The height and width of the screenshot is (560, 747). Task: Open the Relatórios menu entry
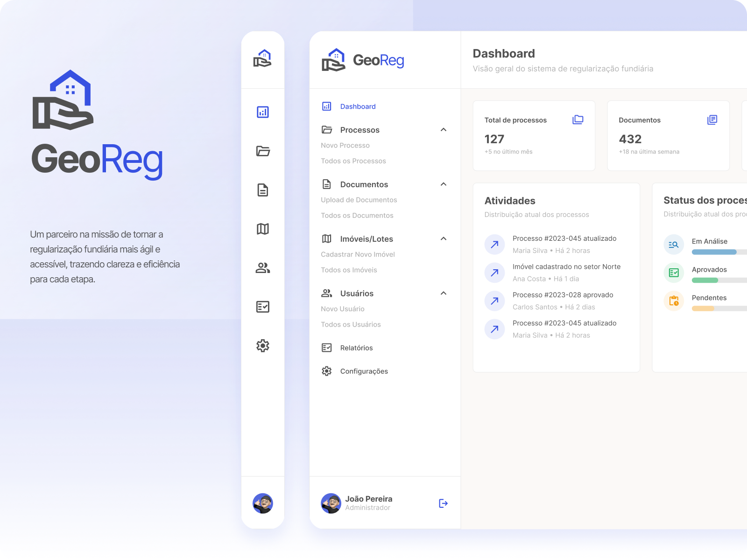(x=357, y=348)
